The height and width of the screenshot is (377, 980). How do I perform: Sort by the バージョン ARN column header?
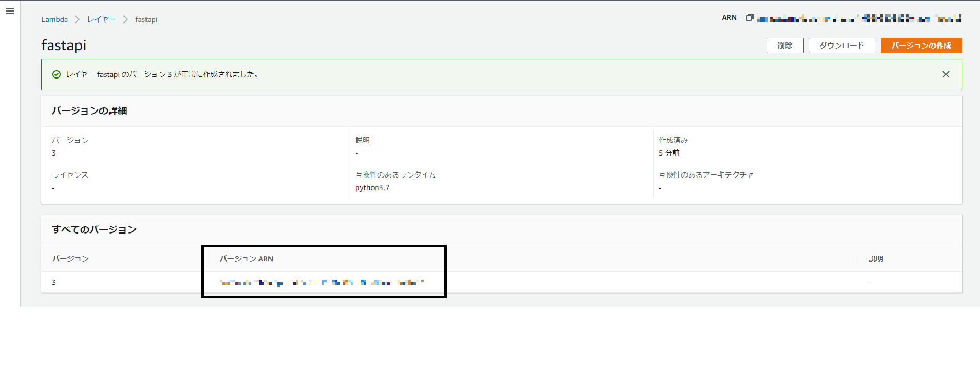(x=246, y=259)
